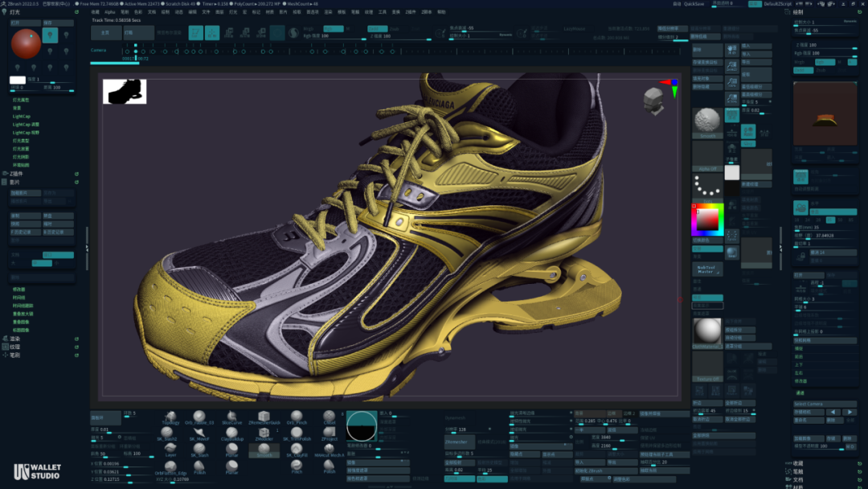
Task: Open the Smooth current brush thumbnail
Action: pos(707,122)
